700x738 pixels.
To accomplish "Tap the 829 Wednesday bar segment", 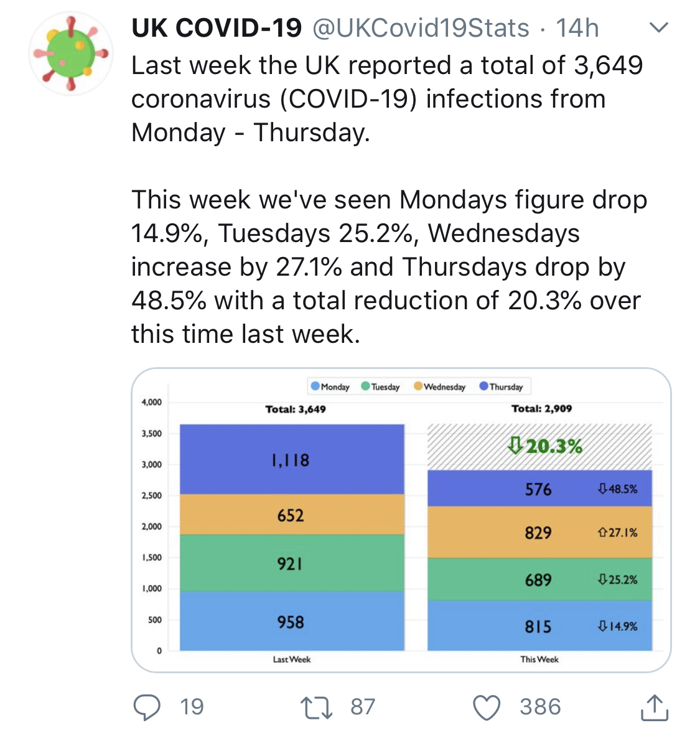I will point(539,533).
